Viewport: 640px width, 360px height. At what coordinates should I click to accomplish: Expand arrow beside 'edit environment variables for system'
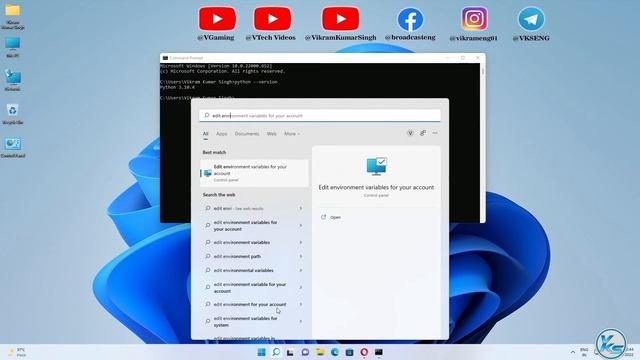pyautogui.click(x=301, y=322)
